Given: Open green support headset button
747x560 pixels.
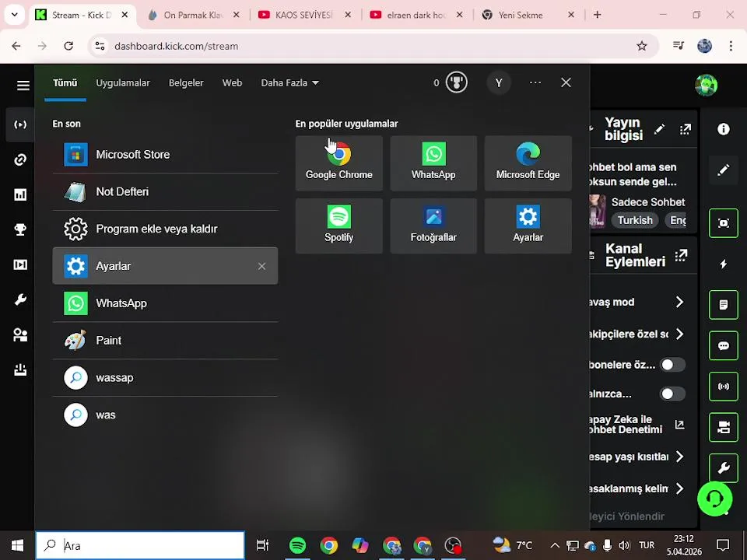Looking at the screenshot, I should pos(714,499).
